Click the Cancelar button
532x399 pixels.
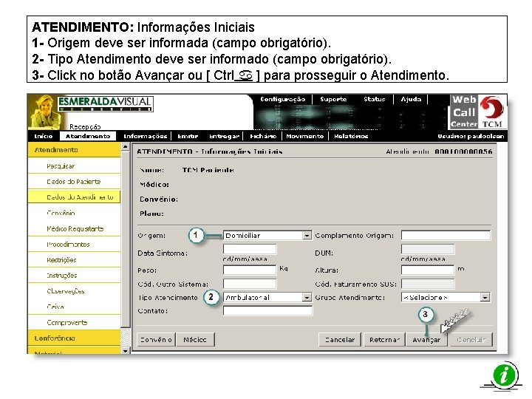(340, 340)
